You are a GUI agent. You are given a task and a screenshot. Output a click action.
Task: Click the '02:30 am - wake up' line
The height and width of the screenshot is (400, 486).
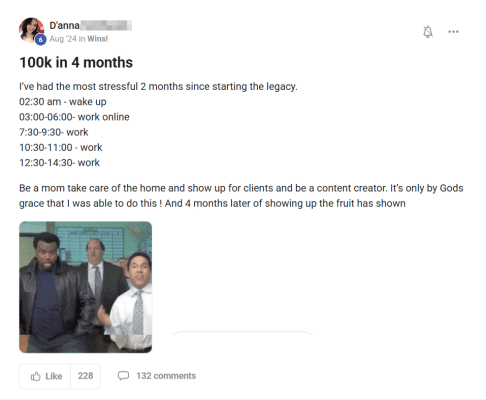point(63,101)
